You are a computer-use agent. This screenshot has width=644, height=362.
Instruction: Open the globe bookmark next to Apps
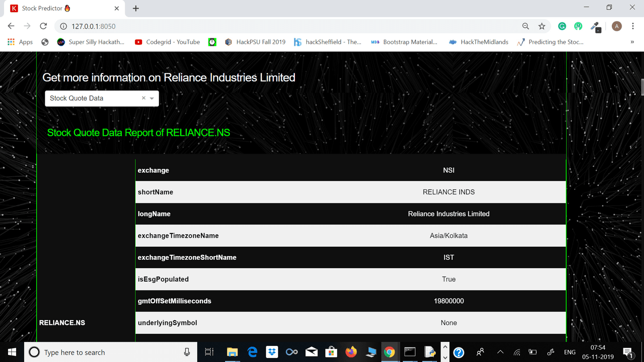[x=45, y=42]
